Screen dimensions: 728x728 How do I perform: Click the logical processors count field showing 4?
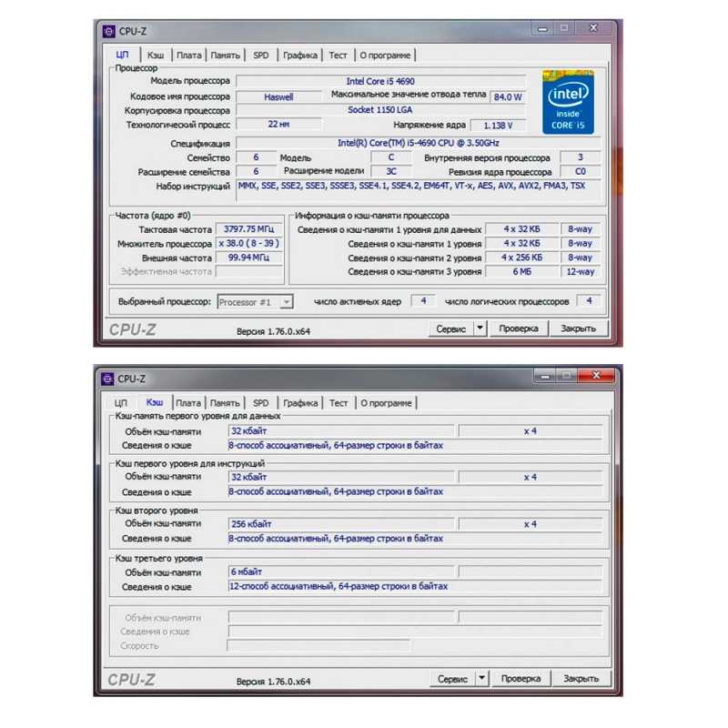point(589,301)
